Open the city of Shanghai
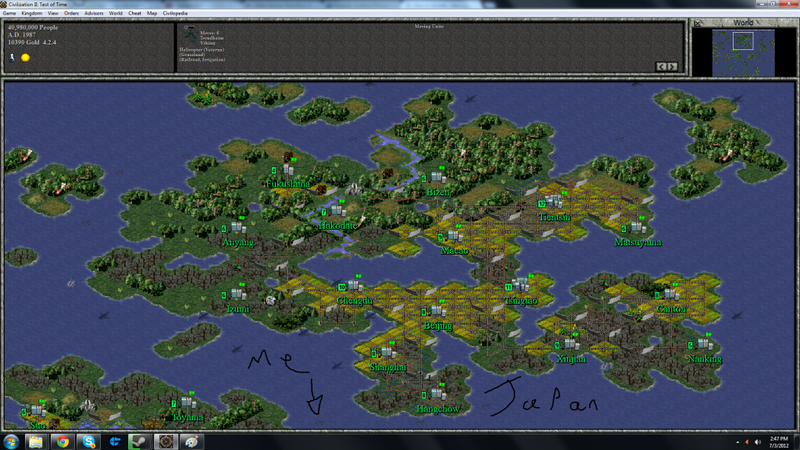800x450 pixels. point(388,352)
